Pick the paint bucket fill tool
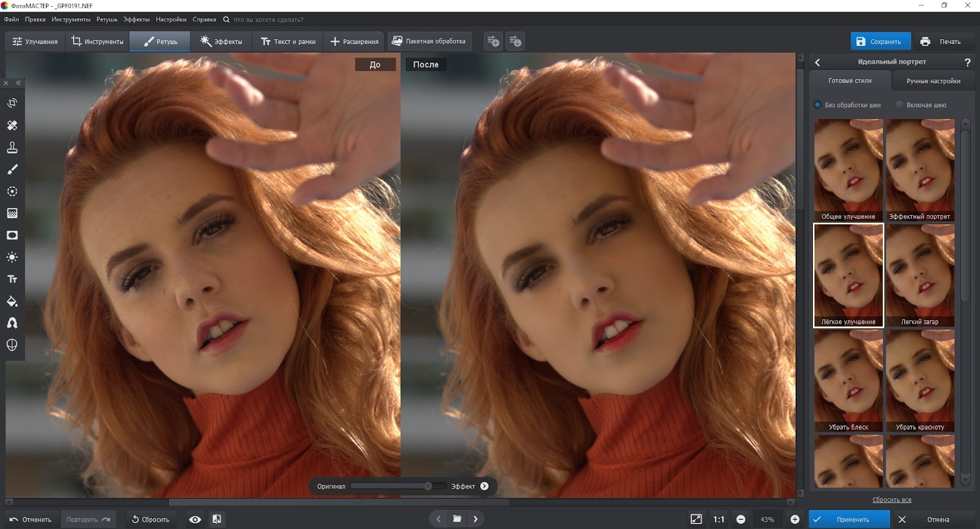The width and height of the screenshot is (980, 529). 12,301
